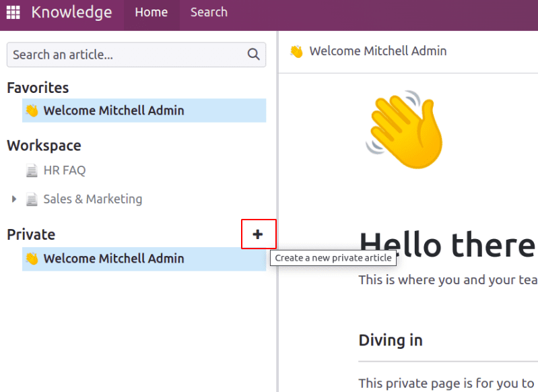Viewport: 538px width, 392px height.
Task: Open the HR FAQ article
Action: (65, 170)
